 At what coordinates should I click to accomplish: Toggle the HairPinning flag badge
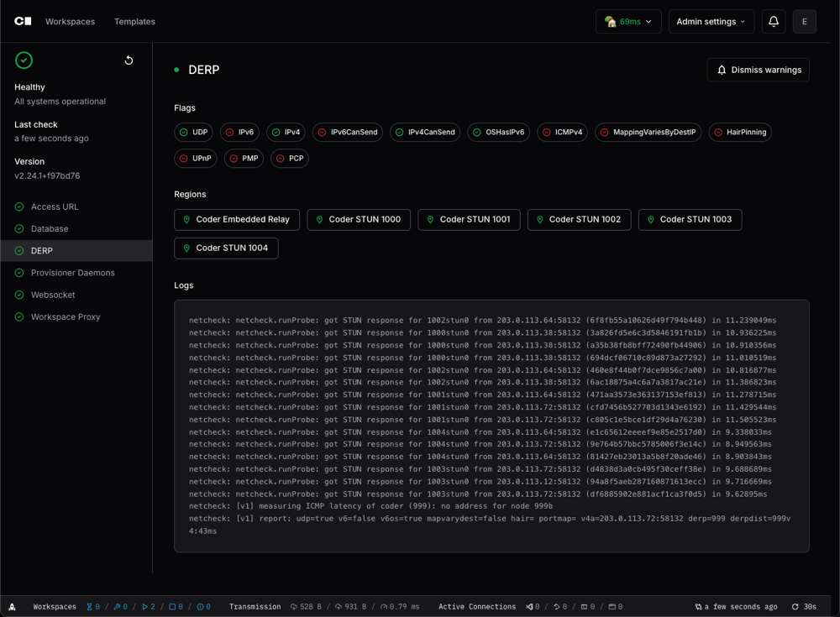click(740, 132)
